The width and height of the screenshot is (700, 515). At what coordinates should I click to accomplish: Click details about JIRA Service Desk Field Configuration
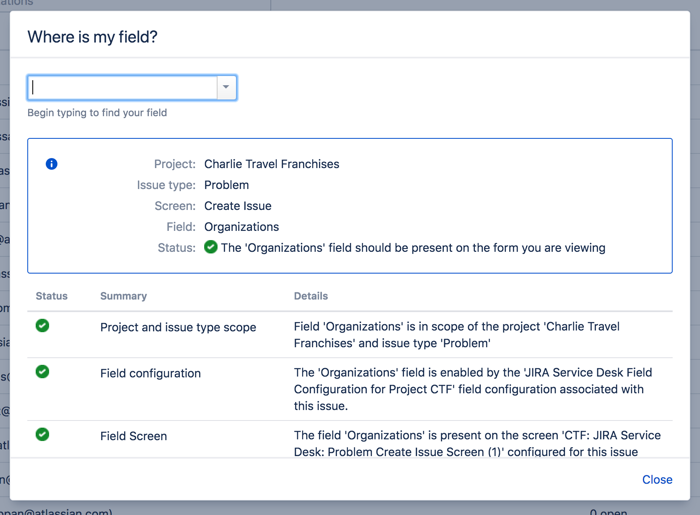473,389
